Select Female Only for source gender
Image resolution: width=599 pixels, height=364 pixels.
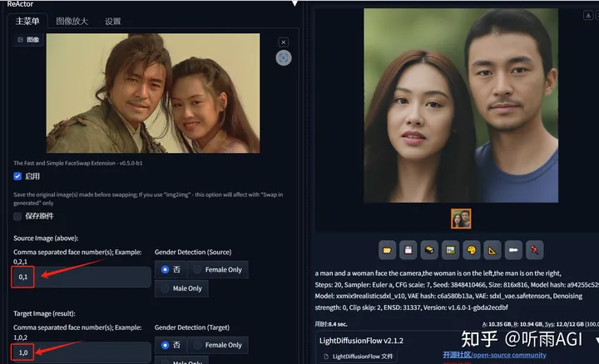pos(218,269)
